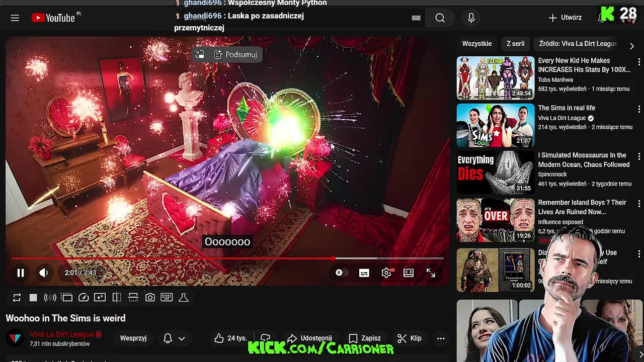Image resolution: width=644 pixels, height=362 pixels.
Task: Click the stop square icon
Action: (x=33, y=298)
